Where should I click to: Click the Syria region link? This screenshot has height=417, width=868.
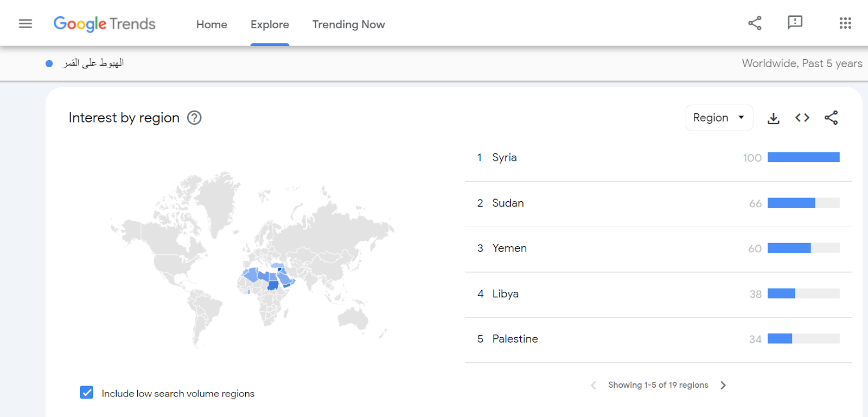coord(505,158)
